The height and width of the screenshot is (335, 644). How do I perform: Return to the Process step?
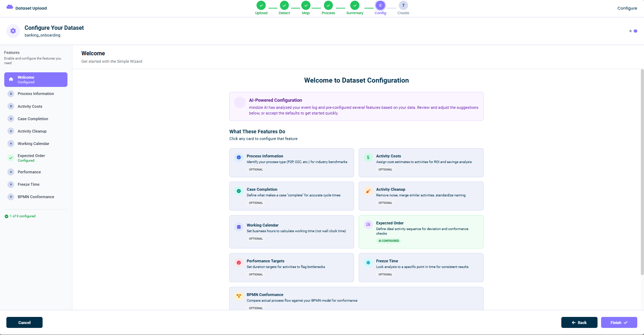tap(328, 8)
